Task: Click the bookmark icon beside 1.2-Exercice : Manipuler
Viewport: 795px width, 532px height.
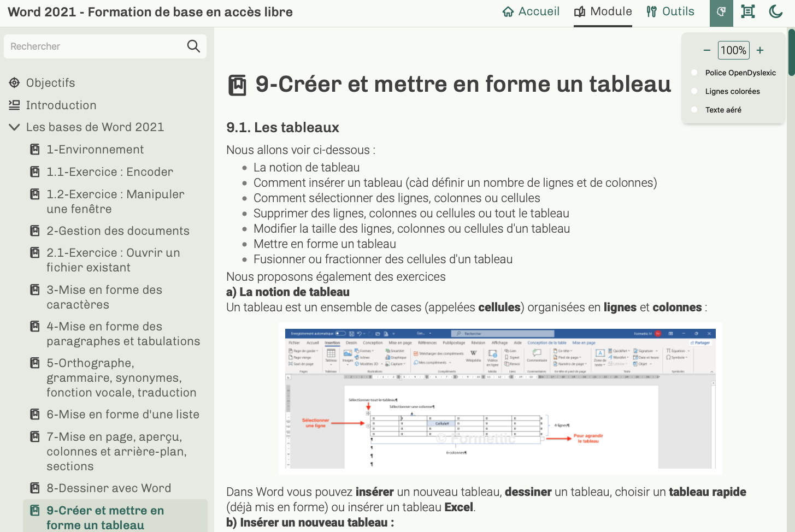Action: (x=35, y=194)
